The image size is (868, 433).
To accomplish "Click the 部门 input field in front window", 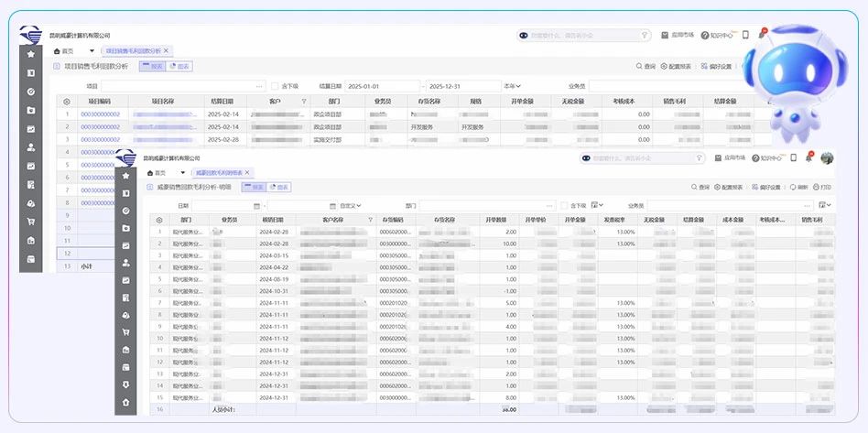I will coord(485,206).
